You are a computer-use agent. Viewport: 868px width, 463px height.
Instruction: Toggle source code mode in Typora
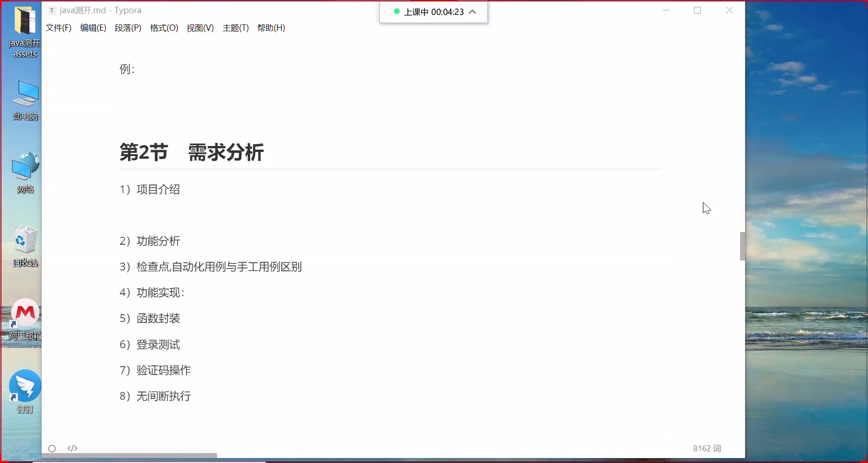pos(72,448)
